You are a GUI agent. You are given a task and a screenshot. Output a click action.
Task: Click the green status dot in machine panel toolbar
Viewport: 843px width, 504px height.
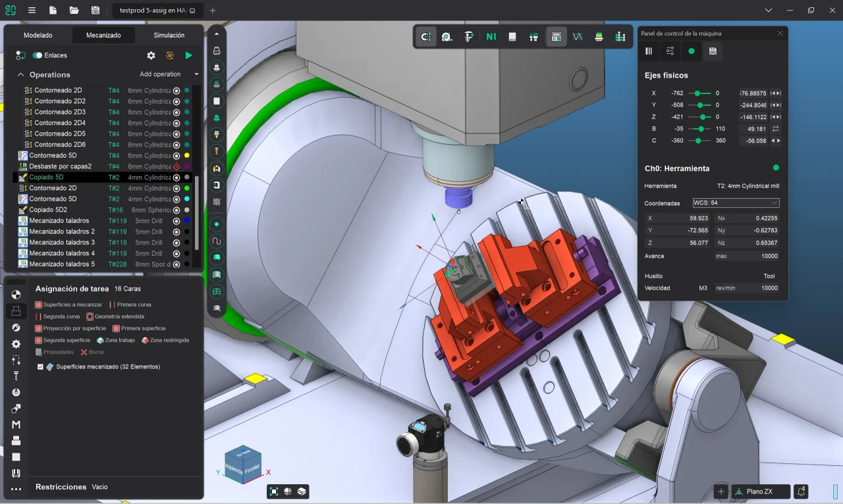692,51
